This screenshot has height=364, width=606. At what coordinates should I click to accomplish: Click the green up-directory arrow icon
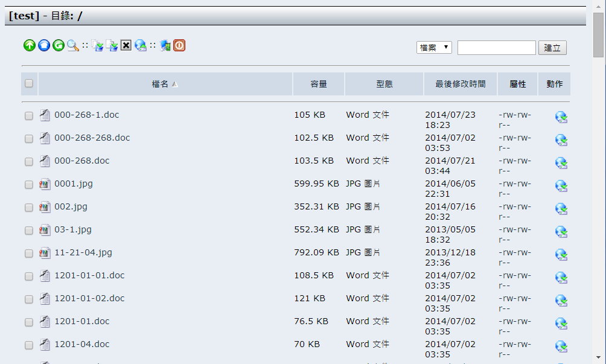29,45
